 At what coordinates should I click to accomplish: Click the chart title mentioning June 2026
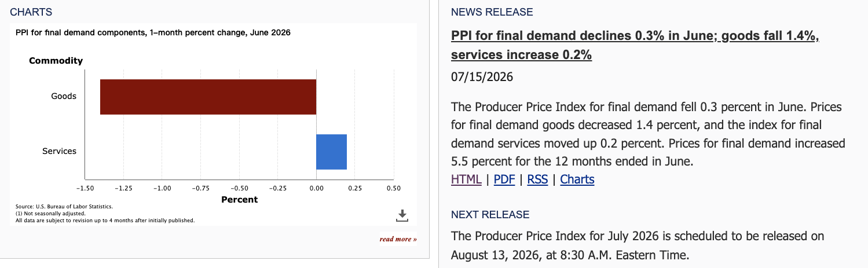[153, 32]
